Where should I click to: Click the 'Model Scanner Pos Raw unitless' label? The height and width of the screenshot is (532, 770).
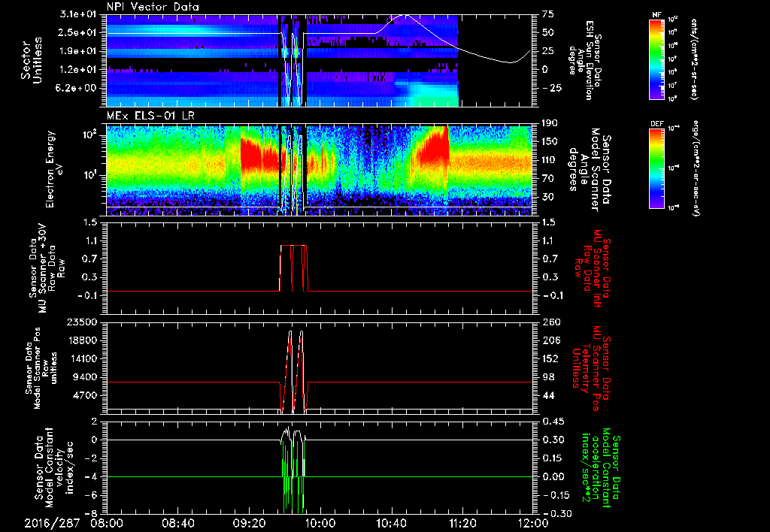[41, 367]
